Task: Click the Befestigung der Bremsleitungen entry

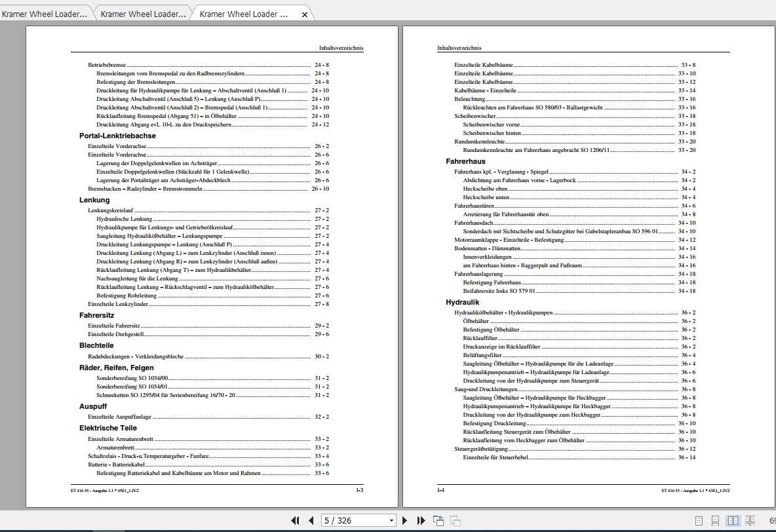Action: tap(213, 82)
